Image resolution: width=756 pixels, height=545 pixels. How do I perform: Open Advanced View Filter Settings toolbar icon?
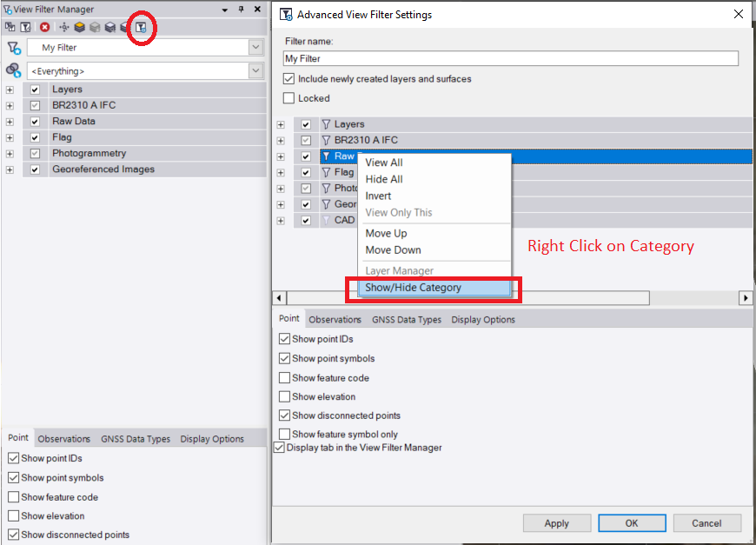pyautogui.click(x=141, y=27)
